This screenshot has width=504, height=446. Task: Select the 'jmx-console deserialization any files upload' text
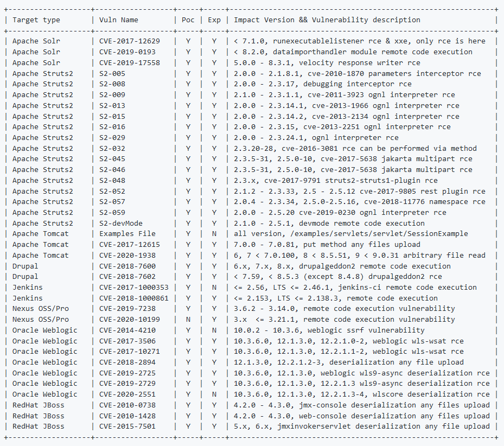tap(394, 405)
